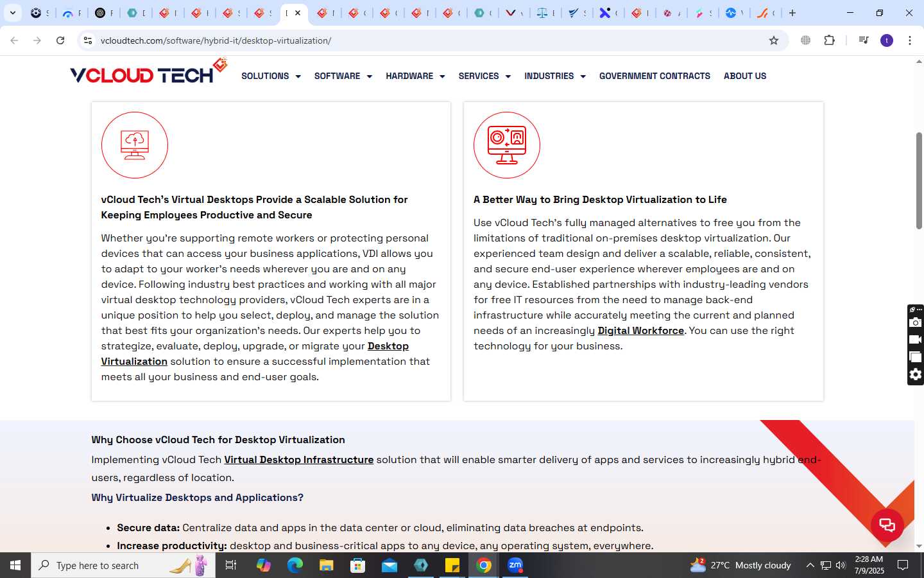Open the red live chat button
The height and width of the screenshot is (578, 924).
887,525
